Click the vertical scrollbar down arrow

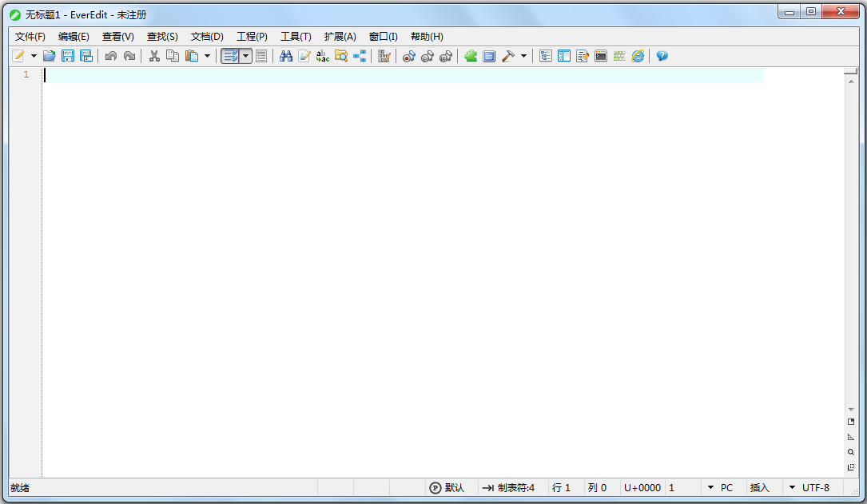click(x=851, y=410)
